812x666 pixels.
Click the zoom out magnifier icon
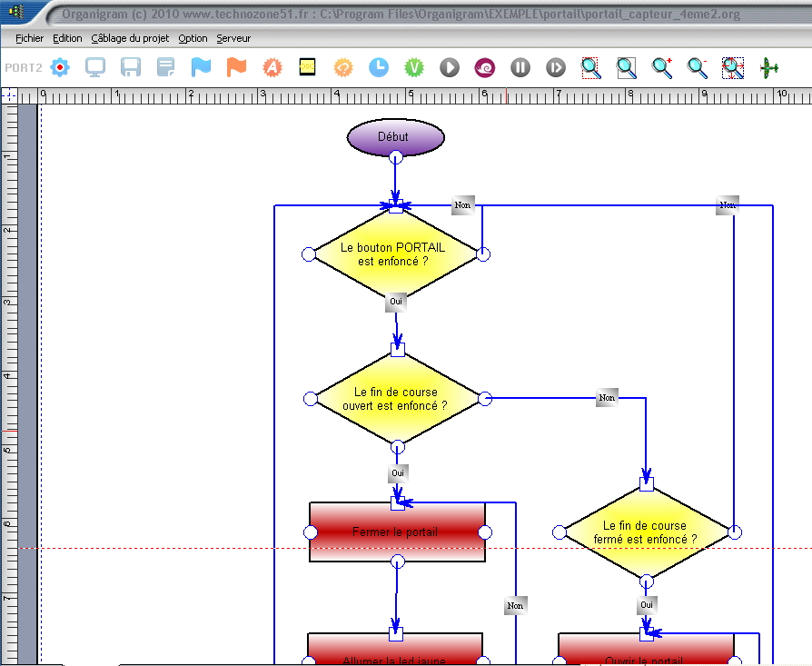pyautogui.click(x=698, y=67)
